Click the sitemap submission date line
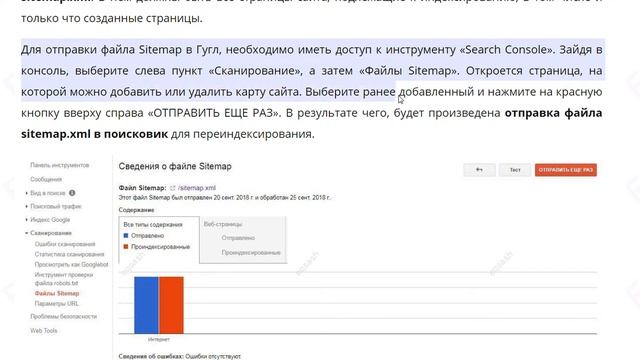The image size is (640, 360). [224, 198]
